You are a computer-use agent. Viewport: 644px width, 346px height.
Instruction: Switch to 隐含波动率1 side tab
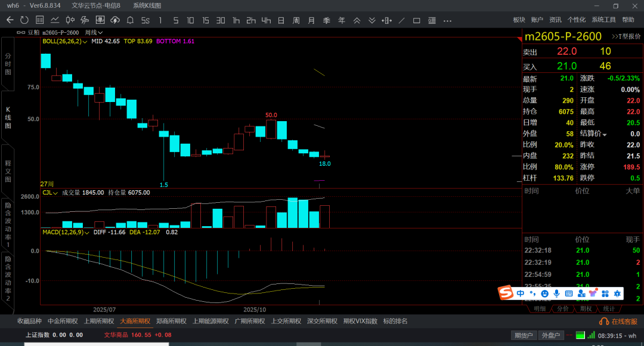point(8,225)
